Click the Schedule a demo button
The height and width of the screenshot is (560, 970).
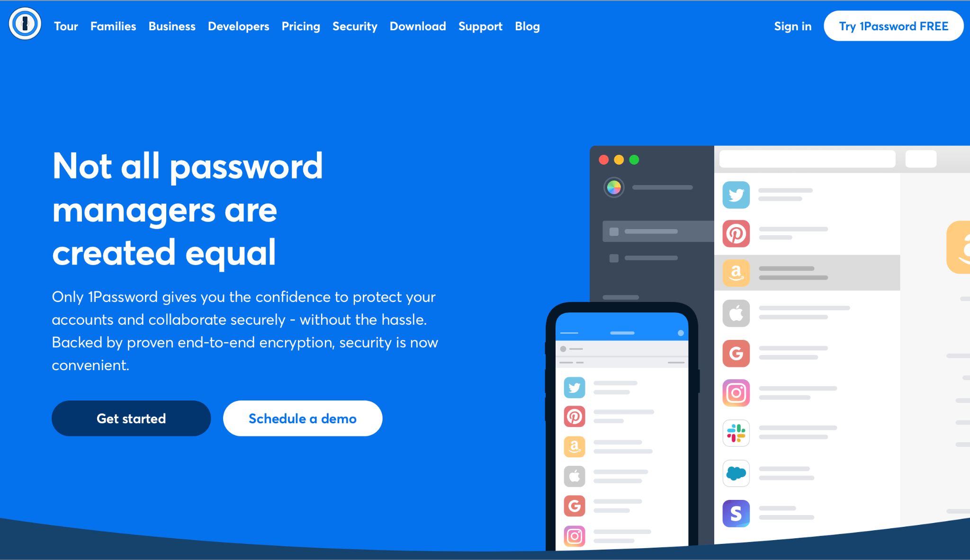pos(302,418)
